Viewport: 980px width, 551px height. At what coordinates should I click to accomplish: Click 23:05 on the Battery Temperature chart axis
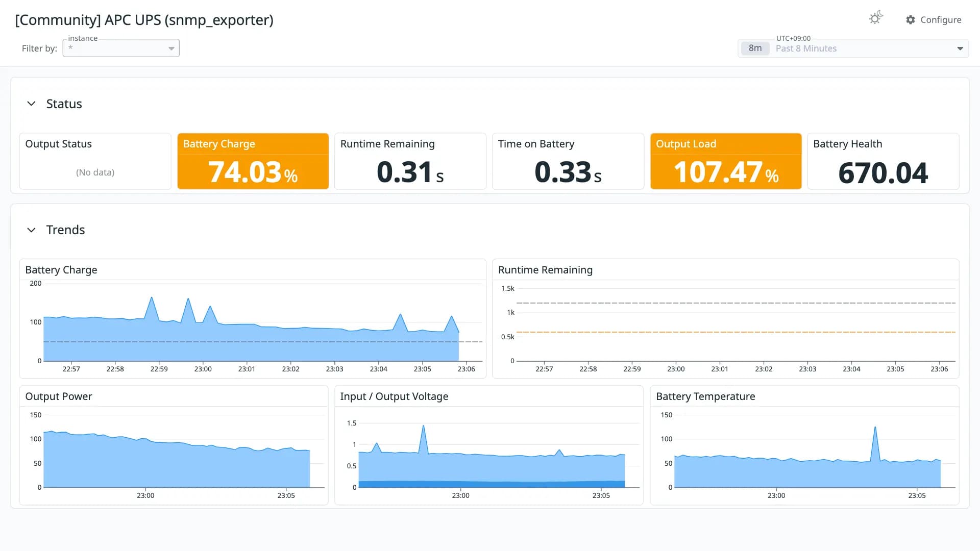[917, 495]
